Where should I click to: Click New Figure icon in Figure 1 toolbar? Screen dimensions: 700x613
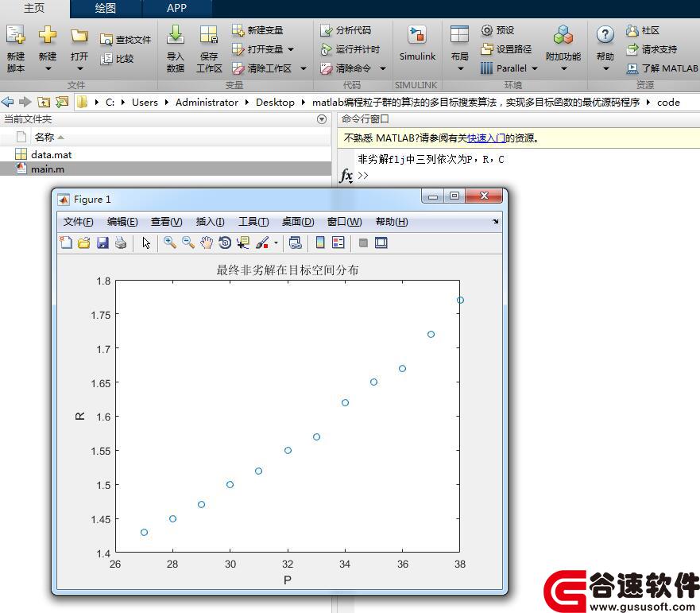tap(66, 242)
